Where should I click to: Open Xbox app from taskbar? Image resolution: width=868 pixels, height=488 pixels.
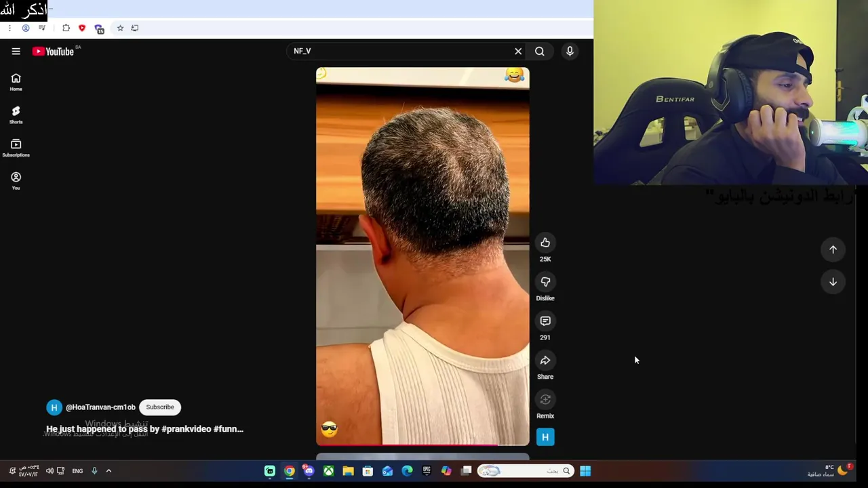point(328,471)
